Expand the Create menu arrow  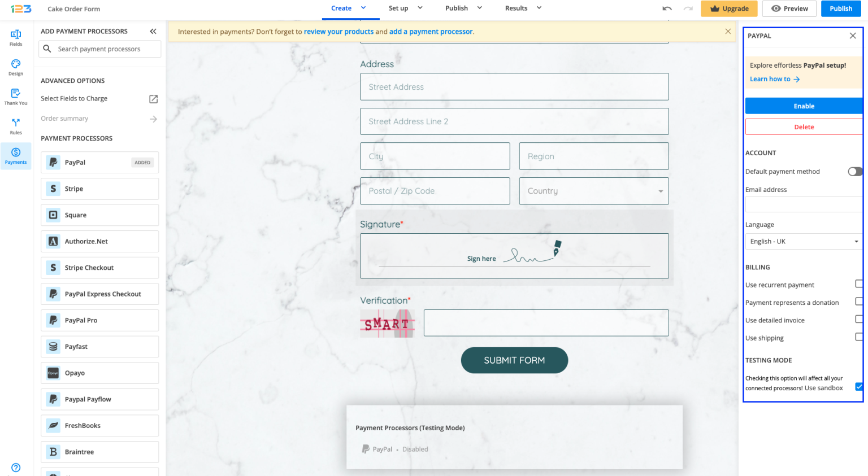click(363, 8)
